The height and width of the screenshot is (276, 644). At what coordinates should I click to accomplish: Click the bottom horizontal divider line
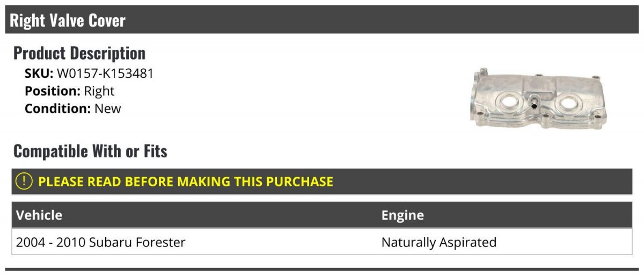point(322,269)
